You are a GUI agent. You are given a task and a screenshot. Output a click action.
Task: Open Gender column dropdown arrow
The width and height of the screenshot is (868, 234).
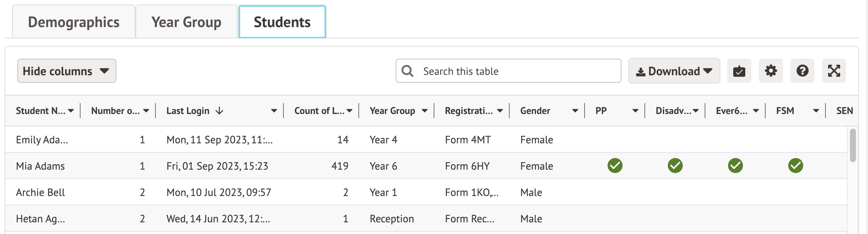click(x=575, y=111)
